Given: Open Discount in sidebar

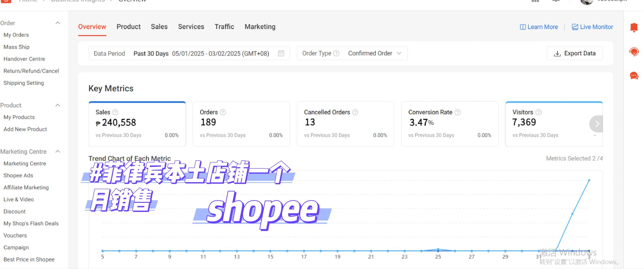Looking at the screenshot, I should pos(14,211).
